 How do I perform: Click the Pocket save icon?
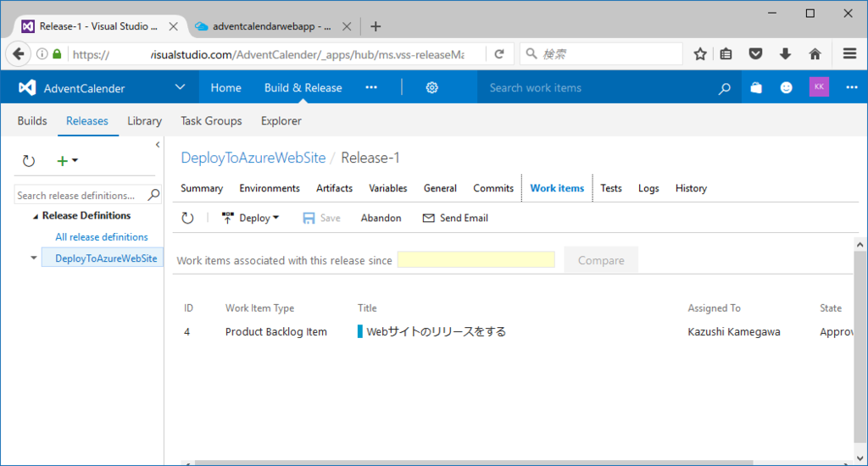pyautogui.click(x=755, y=53)
